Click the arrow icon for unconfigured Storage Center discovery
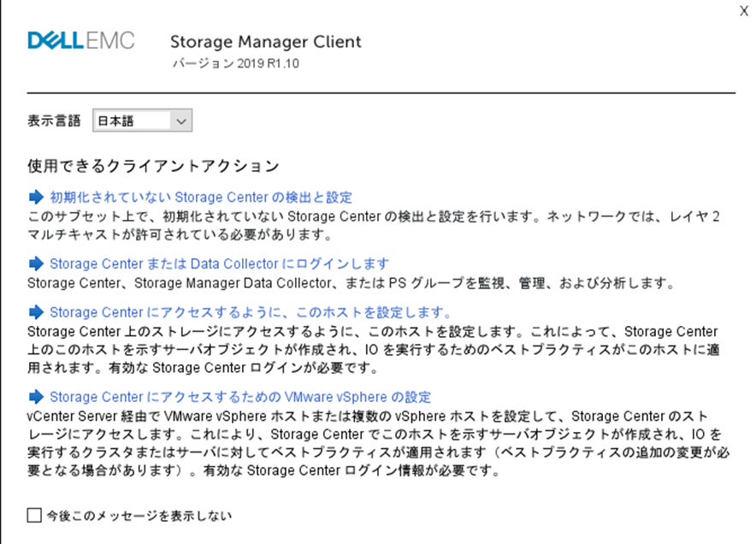The width and height of the screenshot is (756, 544). 37,198
